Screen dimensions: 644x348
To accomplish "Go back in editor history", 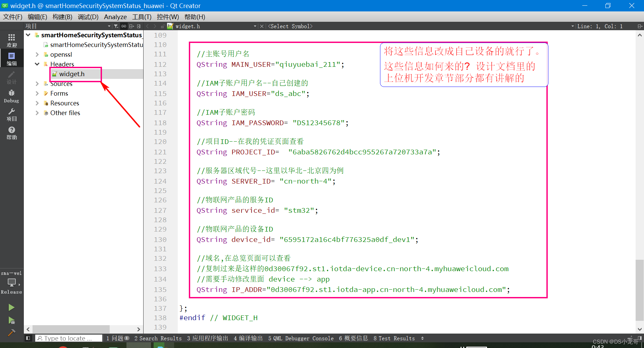I will (x=148, y=26).
